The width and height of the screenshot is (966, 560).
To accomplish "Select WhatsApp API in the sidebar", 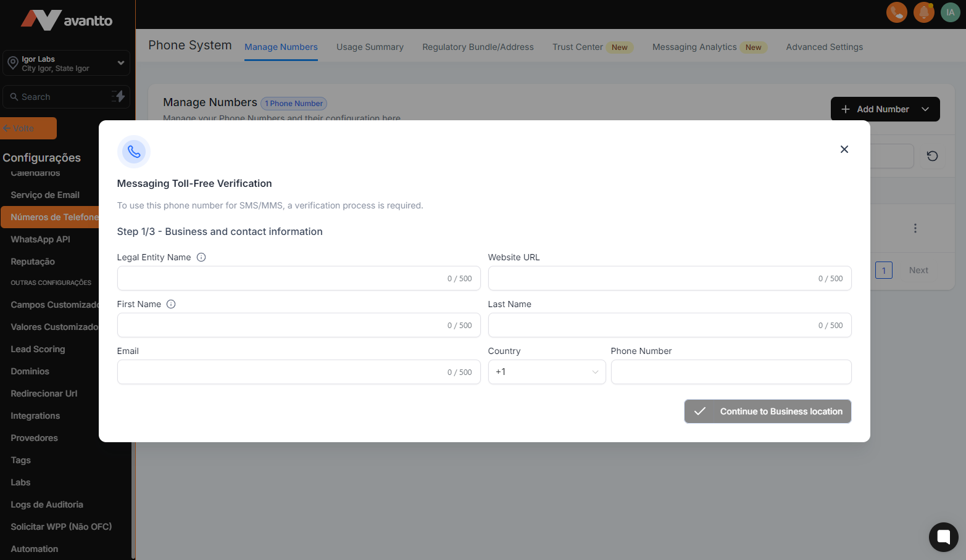I will (41, 239).
